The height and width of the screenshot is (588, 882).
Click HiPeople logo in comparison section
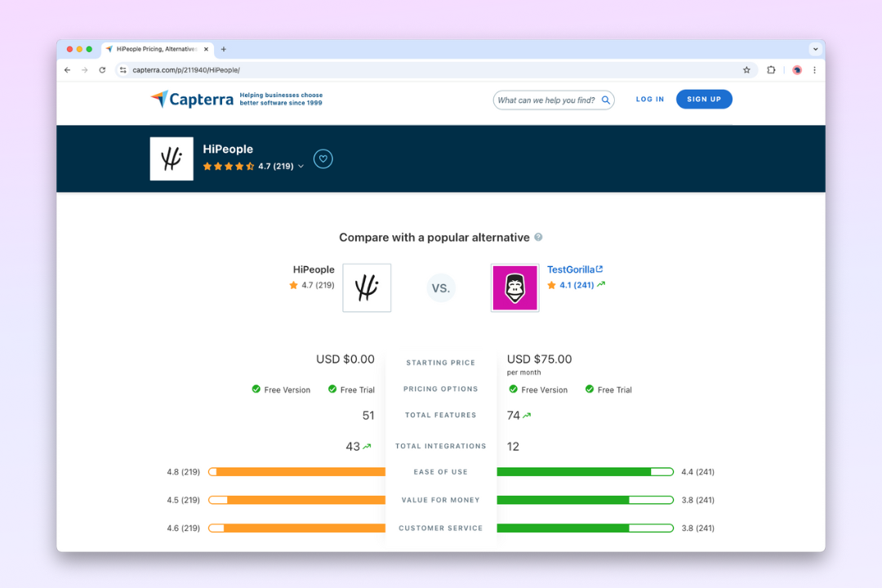[367, 287]
